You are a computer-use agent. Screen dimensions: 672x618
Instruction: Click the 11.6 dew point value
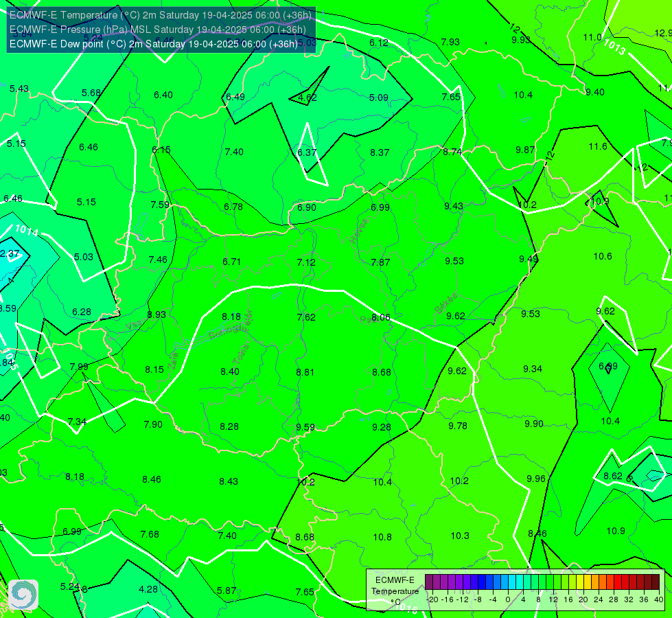tap(598, 146)
